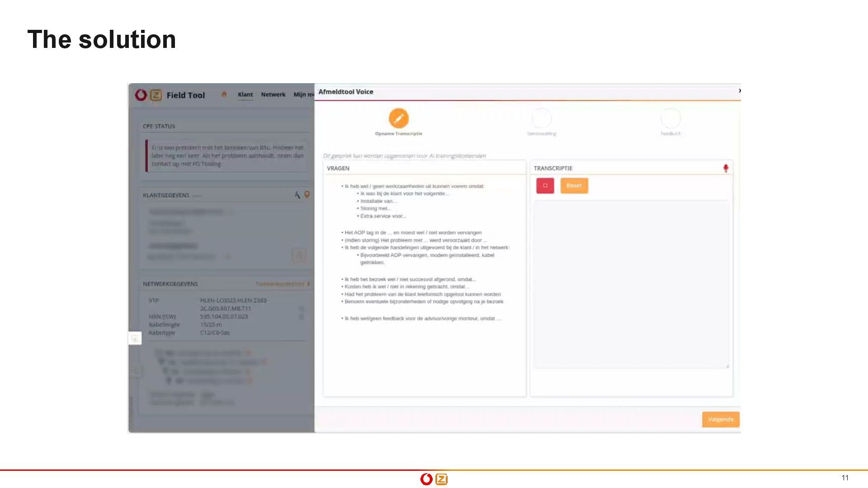Click the VRAGEN panel heading

click(338, 168)
